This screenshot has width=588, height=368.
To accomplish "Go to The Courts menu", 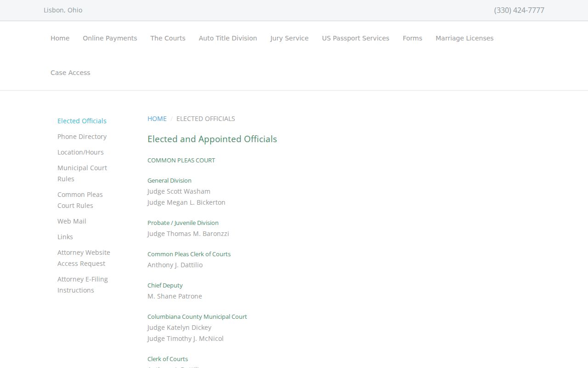I will [x=168, y=38].
